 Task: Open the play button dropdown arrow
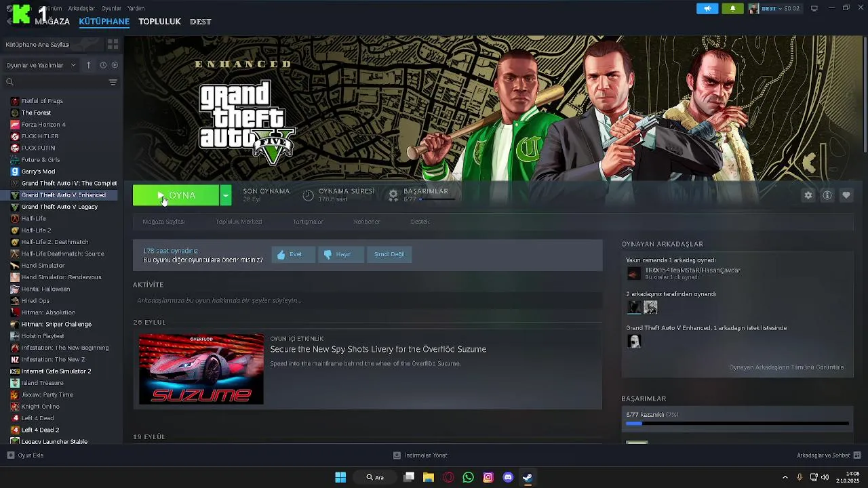[226, 195]
